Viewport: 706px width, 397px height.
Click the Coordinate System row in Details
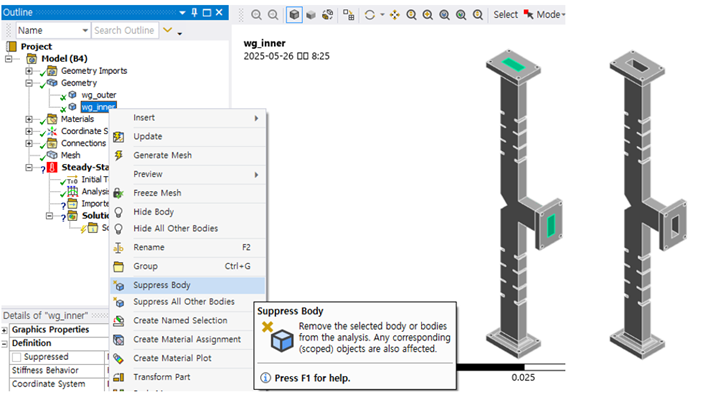click(59, 384)
